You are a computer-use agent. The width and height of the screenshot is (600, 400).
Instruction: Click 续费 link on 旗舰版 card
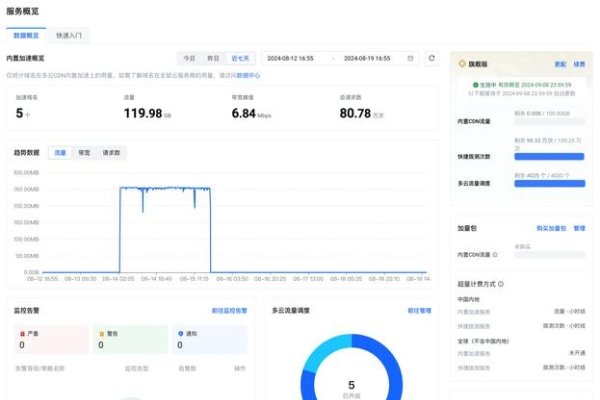pos(579,64)
